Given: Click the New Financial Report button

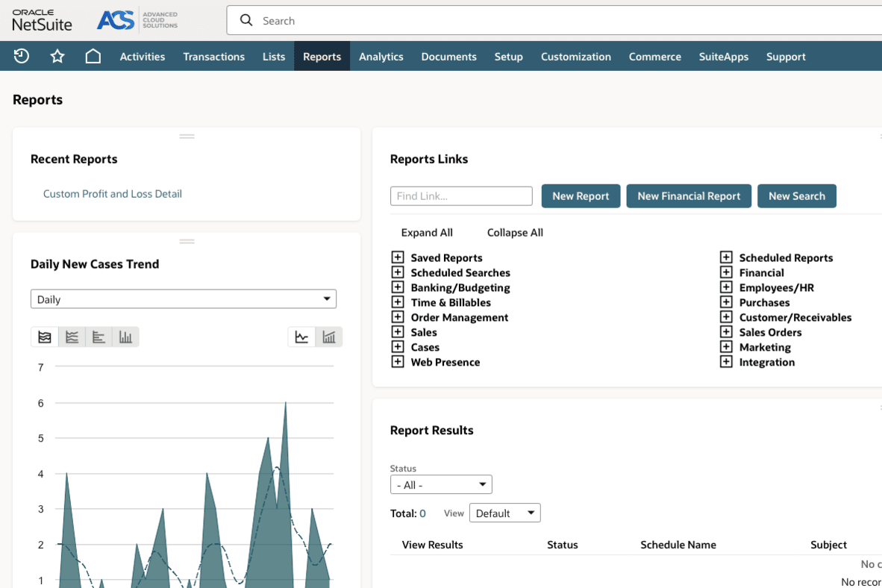Looking at the screenshot, I should pos(689,196).
